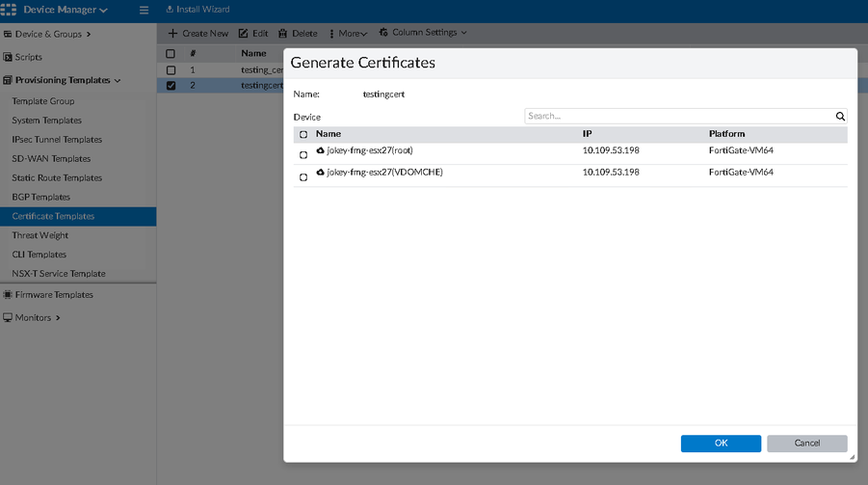Open Column Settings dropdown

click(423, 33)
